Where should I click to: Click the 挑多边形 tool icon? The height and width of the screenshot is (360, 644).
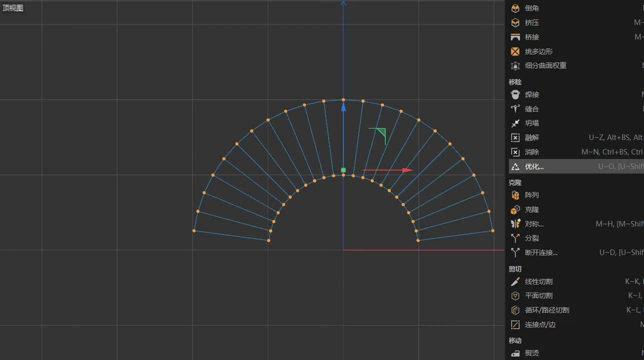click(515, 51)
